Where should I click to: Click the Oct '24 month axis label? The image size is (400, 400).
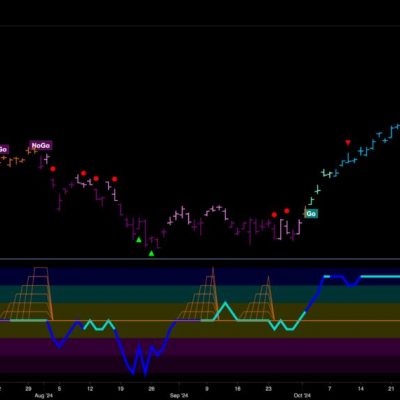[x=302, y=396]
